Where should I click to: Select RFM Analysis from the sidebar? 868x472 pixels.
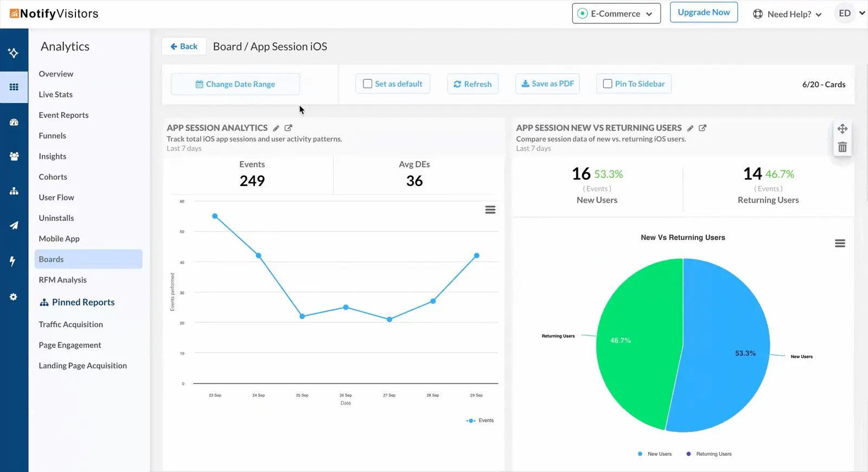click(63, 280)
